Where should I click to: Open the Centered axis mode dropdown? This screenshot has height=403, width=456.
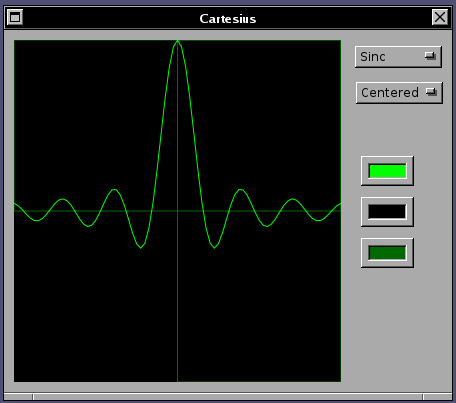click(x=399, y=93)
